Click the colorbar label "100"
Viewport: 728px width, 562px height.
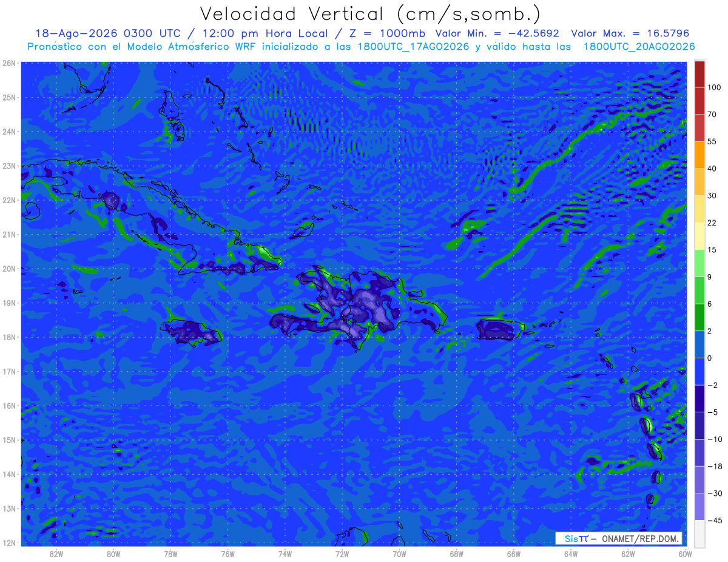click(714, 87)
